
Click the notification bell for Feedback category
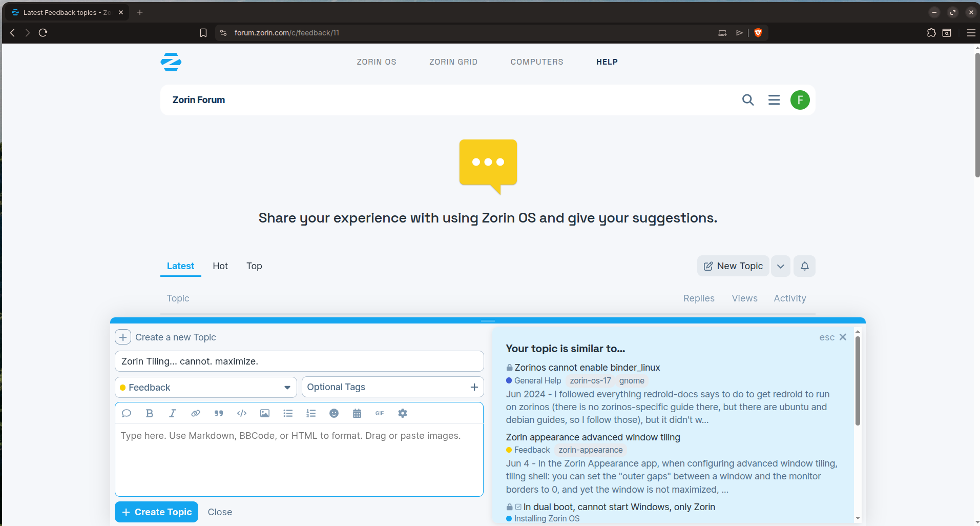805,266
